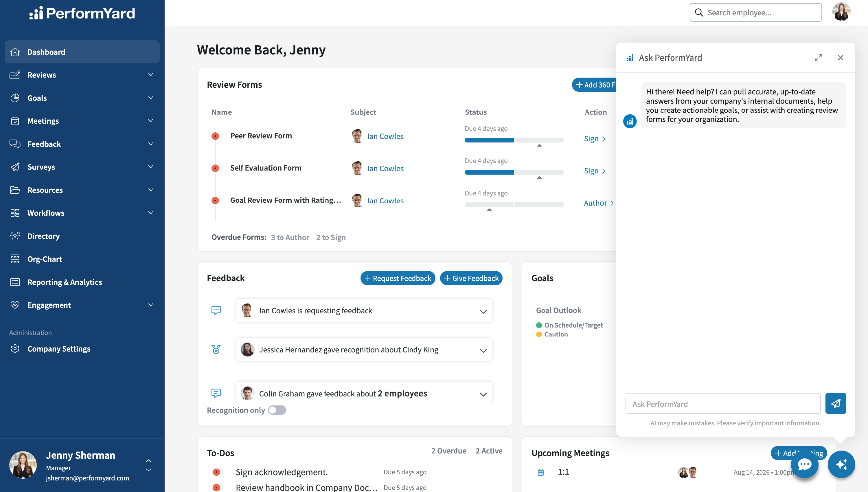Click the recognition medal icon beside Jessica Hernandez
The width and height of the screenshot is (868, 492).
click(216, 350)
